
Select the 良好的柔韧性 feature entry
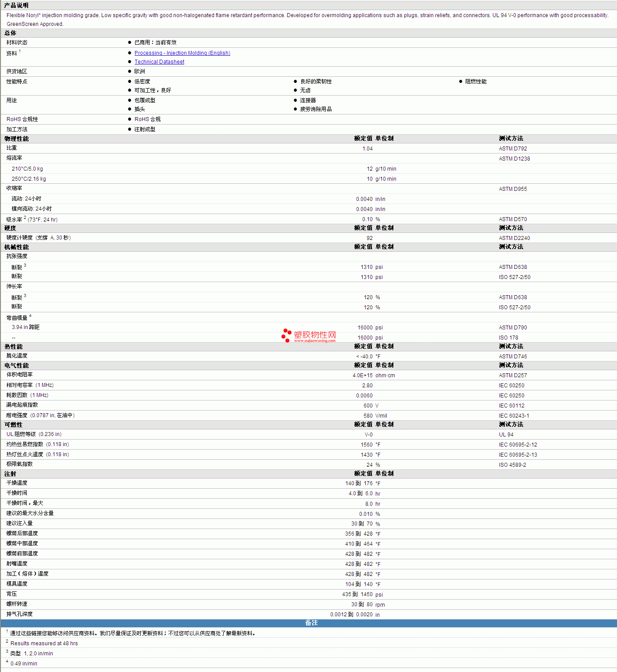316,82
